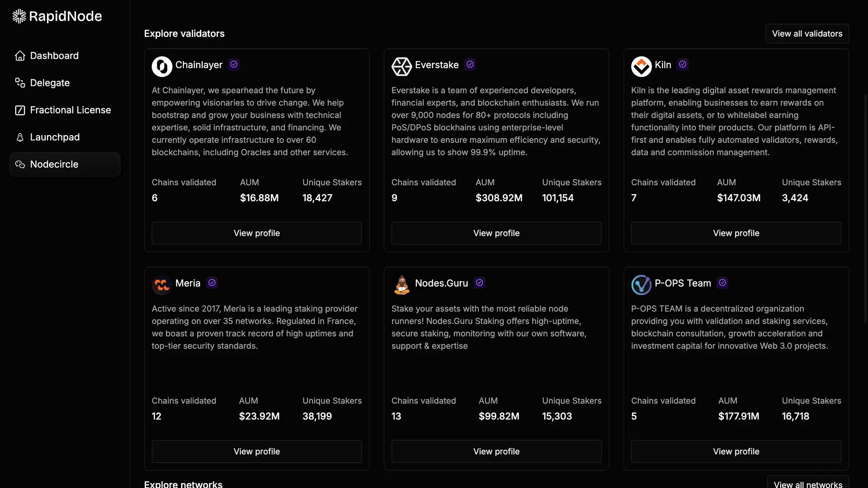Screen dimensions: 868x488
Task: Click verified badge next to Chainlayer
Action: [x=234, y=65]
